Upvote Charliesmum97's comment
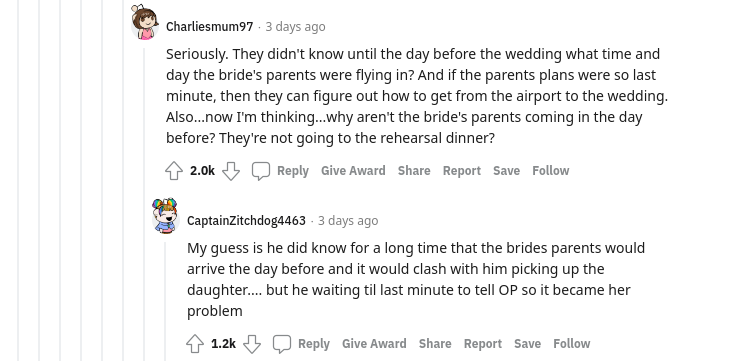 (174, 171)
